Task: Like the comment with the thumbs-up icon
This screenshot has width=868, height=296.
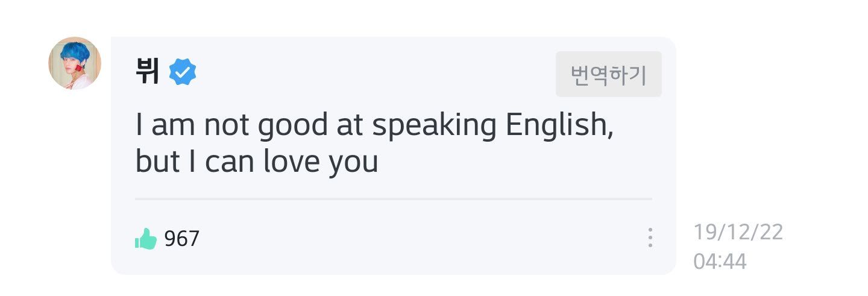Action: pyautogui.click(x=145, y=239)
